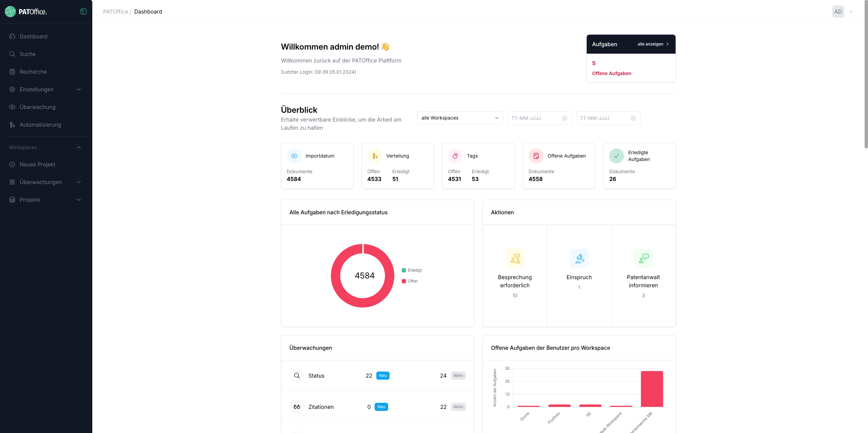
Task: Click Patentanwalt informieren chat icon
Action: 643,258
